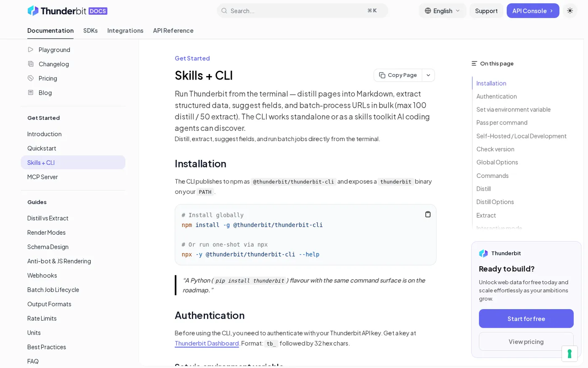Image resolution: width=588 pixels, height=368 pixels.
Task: Jump to Commands in page outline
Action: (492, 176)
